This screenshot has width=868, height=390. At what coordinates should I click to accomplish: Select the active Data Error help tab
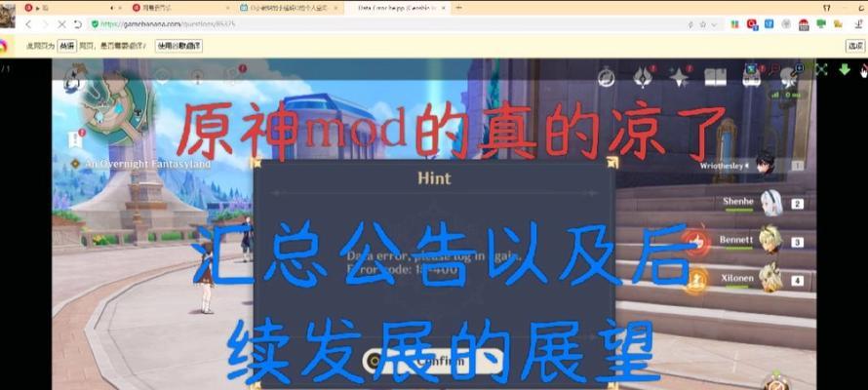(x=397, y=8)
